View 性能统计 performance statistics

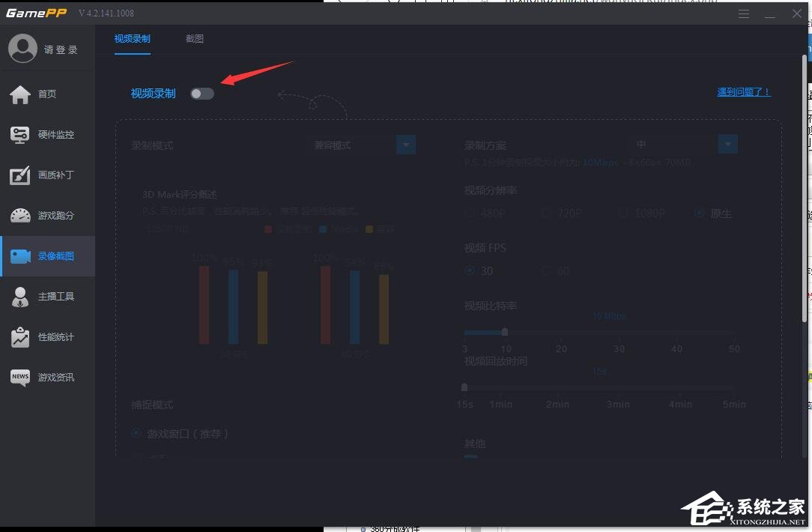(x=47, y=336)
